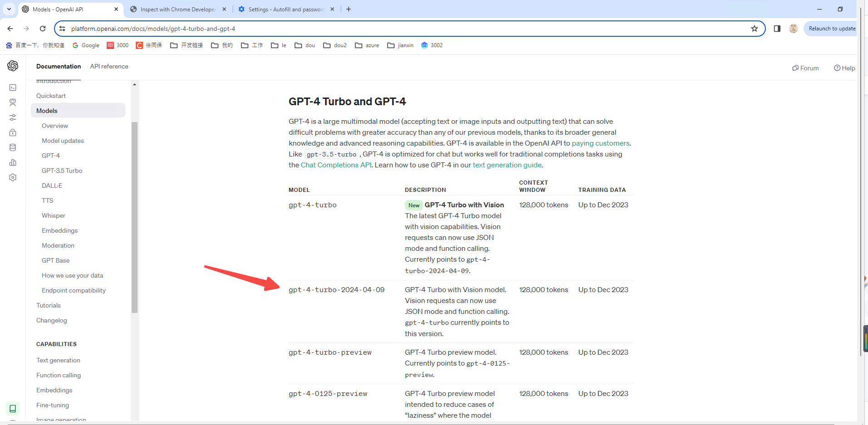Switch to the Inspect with Chrome Developer tab
The width and height of the screenshot is (868, 425).
178,9
